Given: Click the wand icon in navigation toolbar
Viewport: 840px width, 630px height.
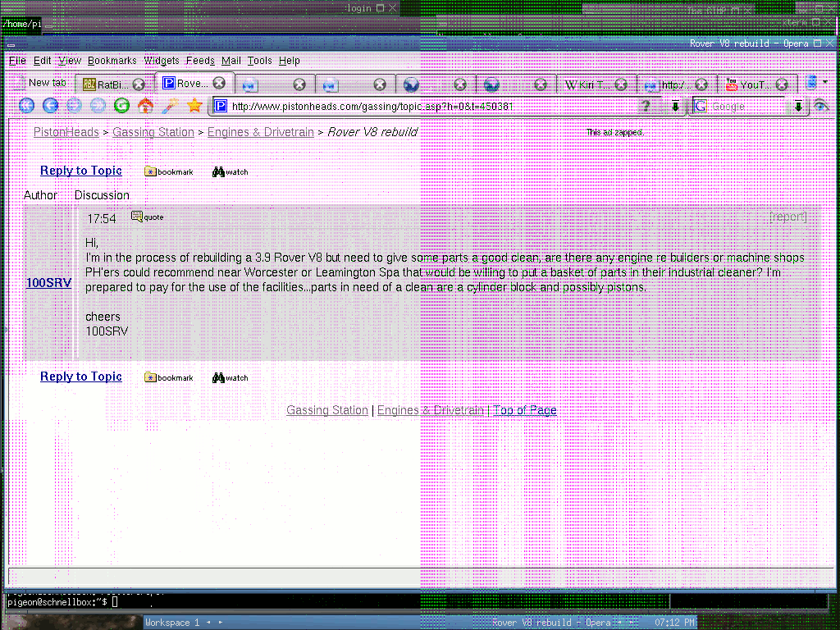Looking at the screenshot, I should pyautogui.click(x=170, y=106).
